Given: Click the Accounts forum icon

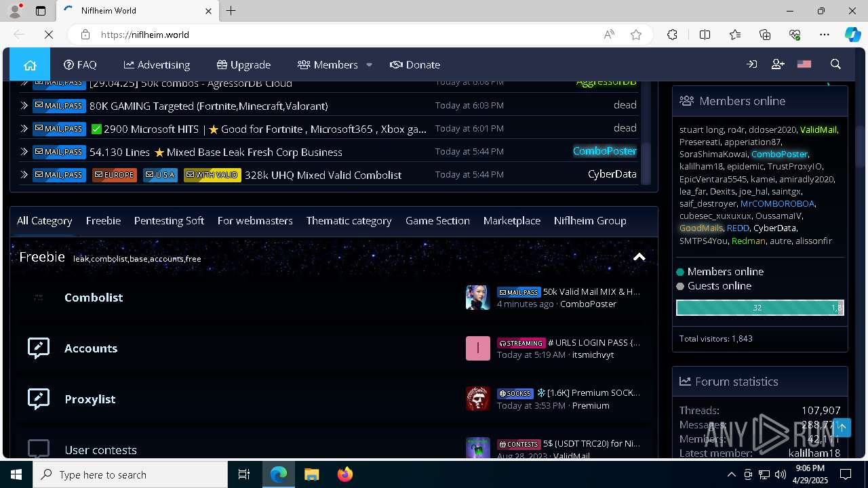Looking at the screenshot, I should (39, 348).
